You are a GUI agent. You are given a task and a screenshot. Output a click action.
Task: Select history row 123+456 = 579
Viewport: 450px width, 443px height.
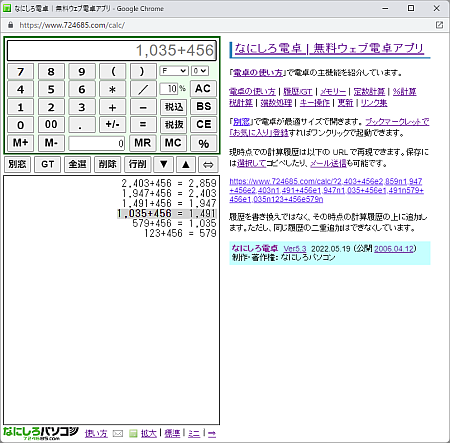click(x=180, y=233)
